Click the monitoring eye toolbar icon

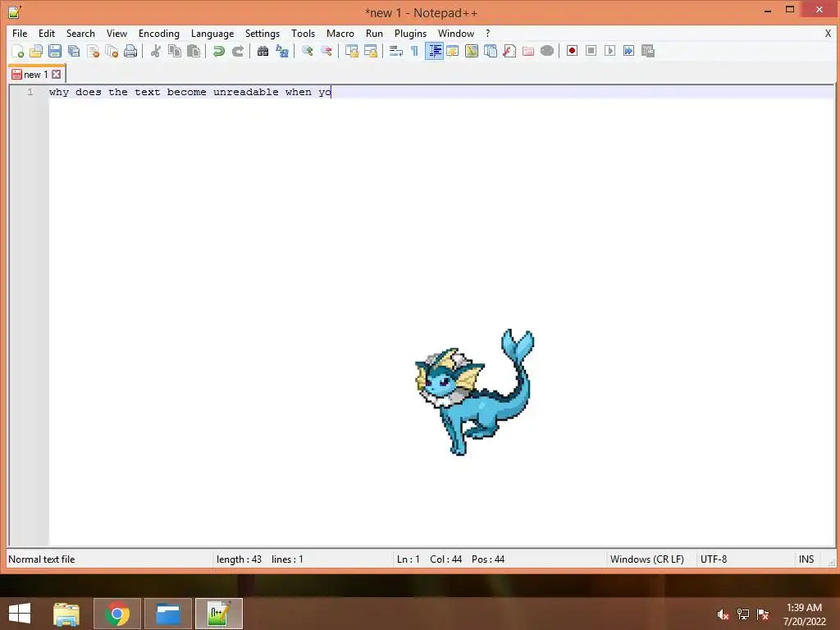547,51
